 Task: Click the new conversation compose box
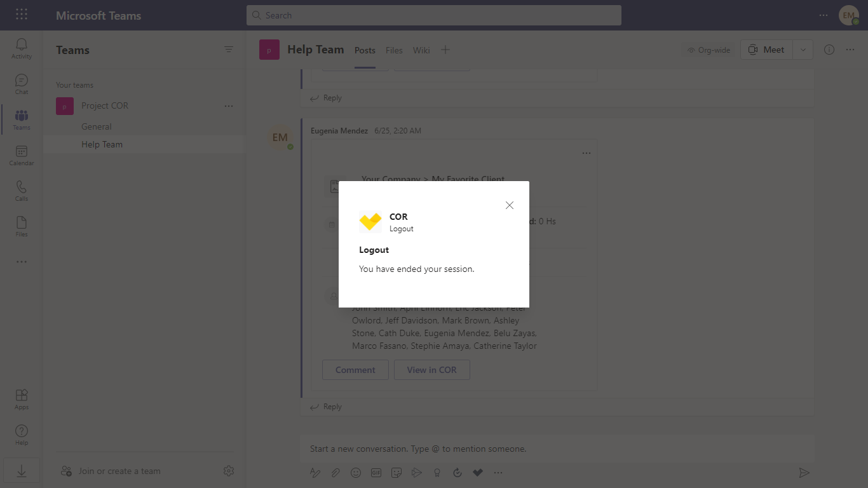click(x=558, y=449)
